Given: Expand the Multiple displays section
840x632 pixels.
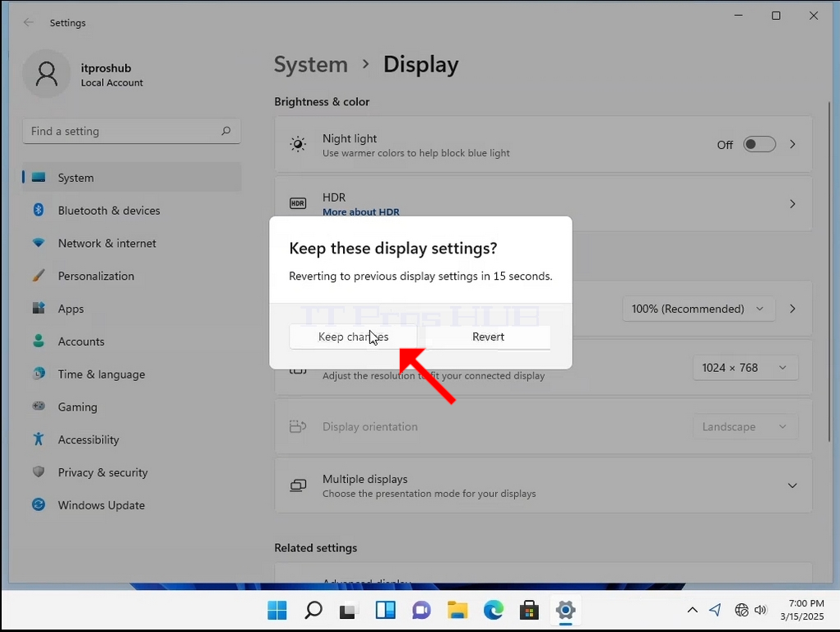Looking at the screenshot, I should (x=792, y=486).
